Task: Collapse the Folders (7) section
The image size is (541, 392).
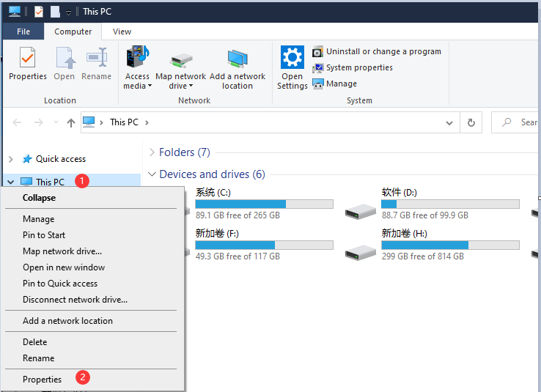Action: (x=152, y=152)
